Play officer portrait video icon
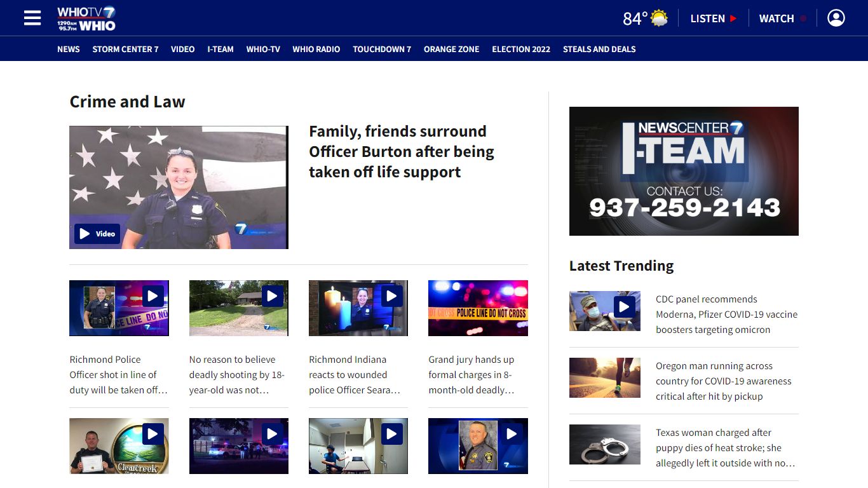Screen dimensions: 868x488 click(512, 434)
